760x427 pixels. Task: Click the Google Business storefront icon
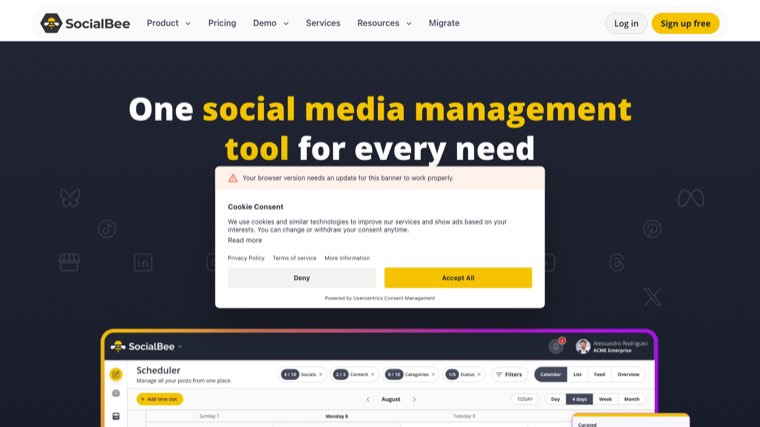(x=69, y=262)
